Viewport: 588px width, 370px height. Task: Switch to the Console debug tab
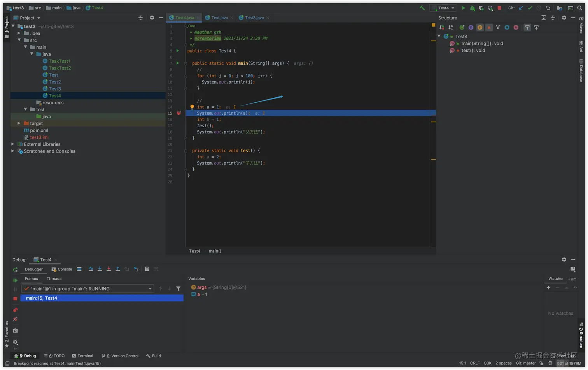pyautogui.click(x=62, y=269)
